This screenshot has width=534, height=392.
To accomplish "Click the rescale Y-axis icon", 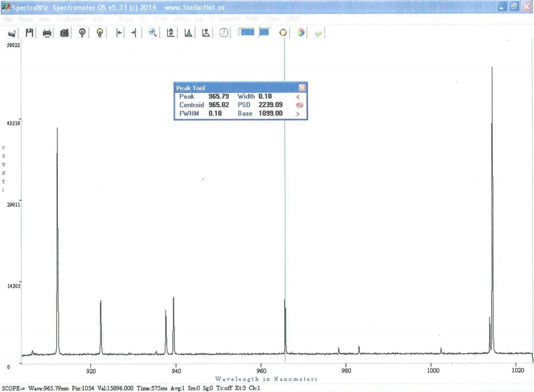I will 170,32.
